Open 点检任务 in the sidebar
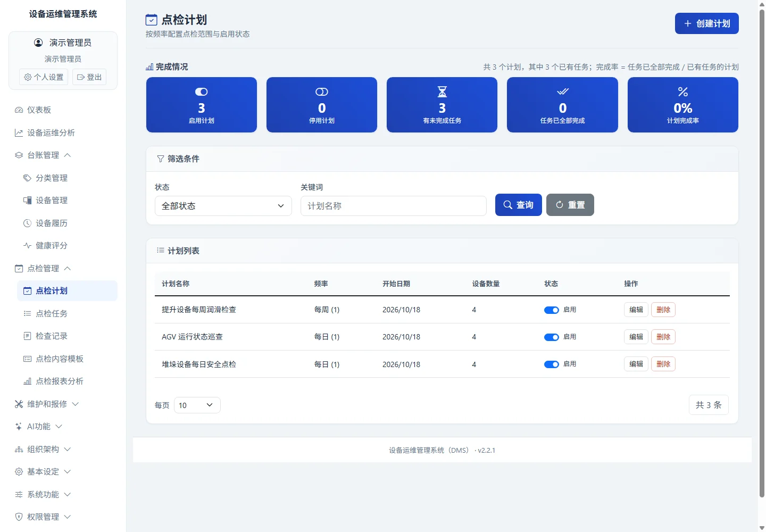Screen dimensions: 766x532 [68, 314]
